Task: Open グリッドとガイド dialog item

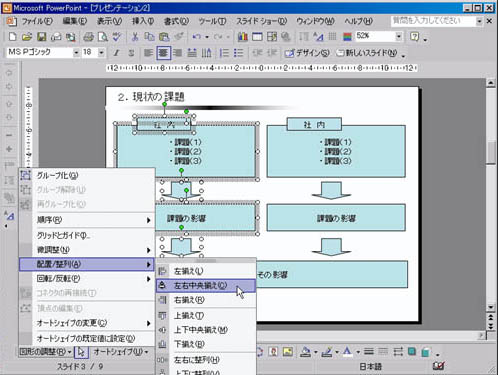Action: (87, 235)
